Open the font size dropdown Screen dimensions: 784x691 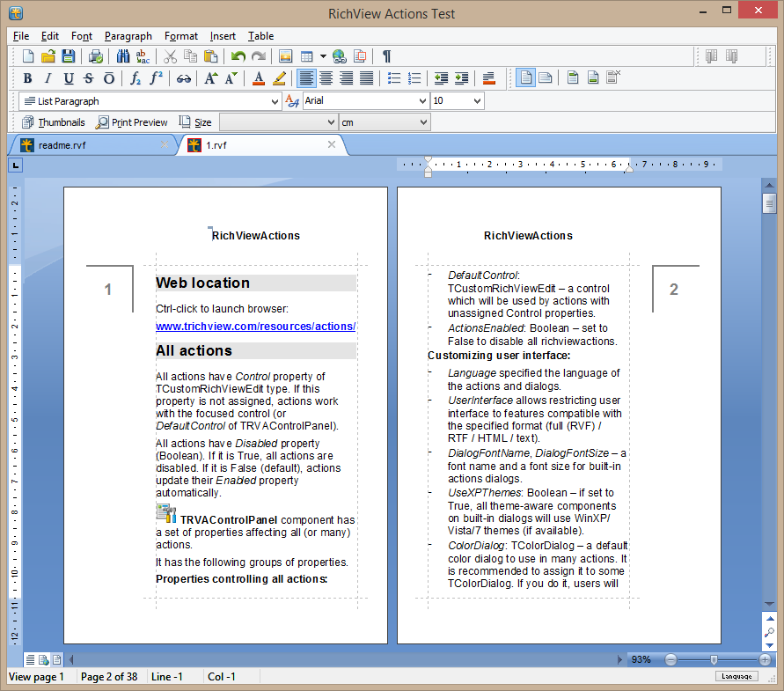[476, 101]
